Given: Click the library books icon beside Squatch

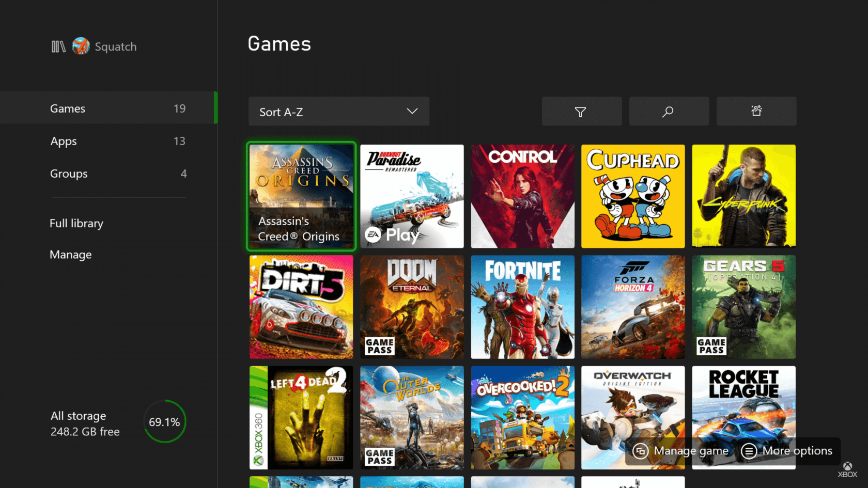Looking at the screenshot, I should click(x=58, y=47).
